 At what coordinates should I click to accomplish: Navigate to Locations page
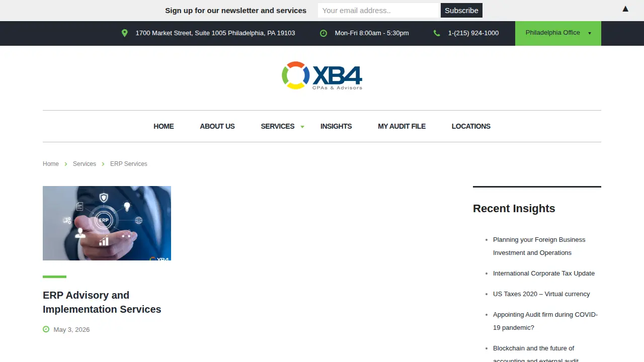pos(471,126)
